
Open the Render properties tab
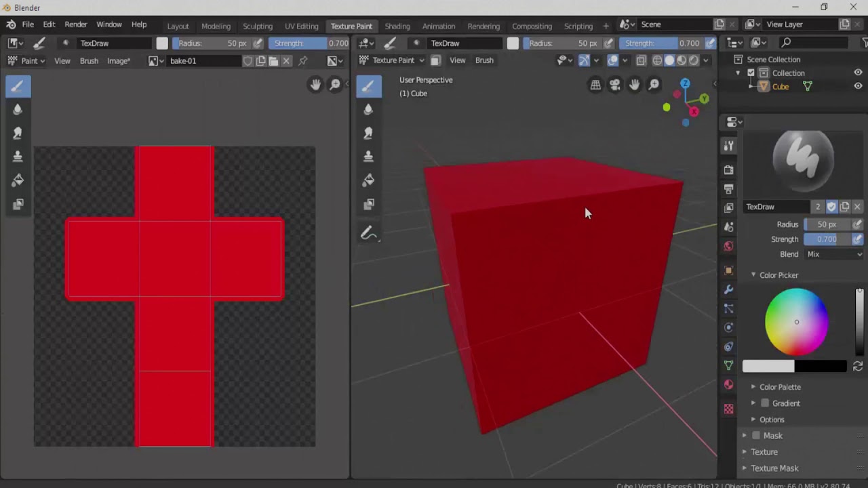tap(729, 169)
